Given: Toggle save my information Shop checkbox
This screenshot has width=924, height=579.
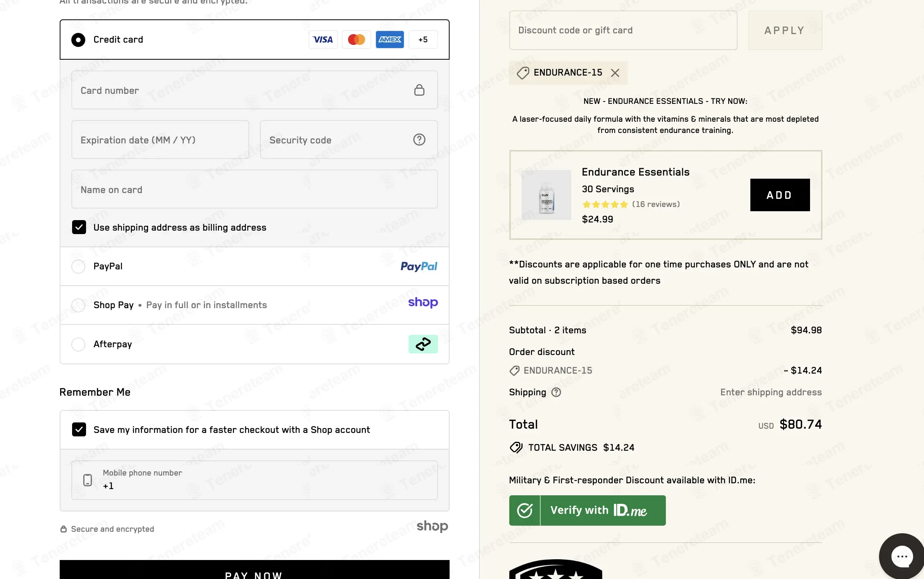Looking at the screenshot, I should [79, 429].
